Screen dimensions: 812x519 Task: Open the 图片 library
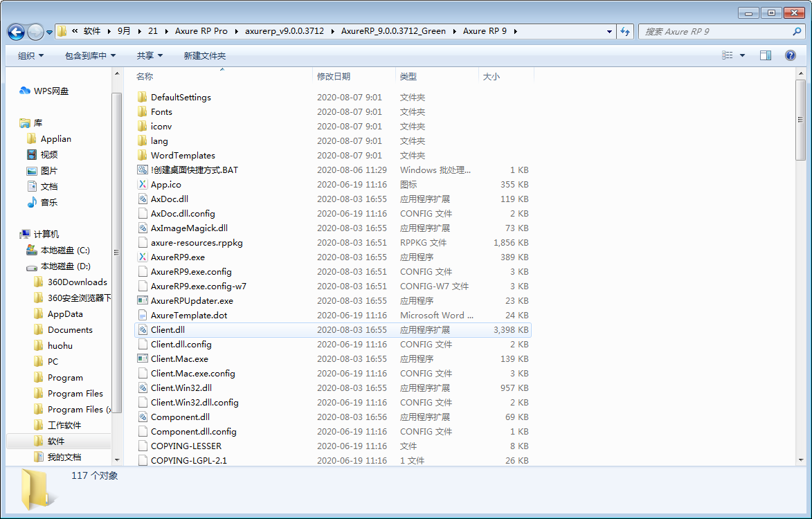click(x=42, y=171)
